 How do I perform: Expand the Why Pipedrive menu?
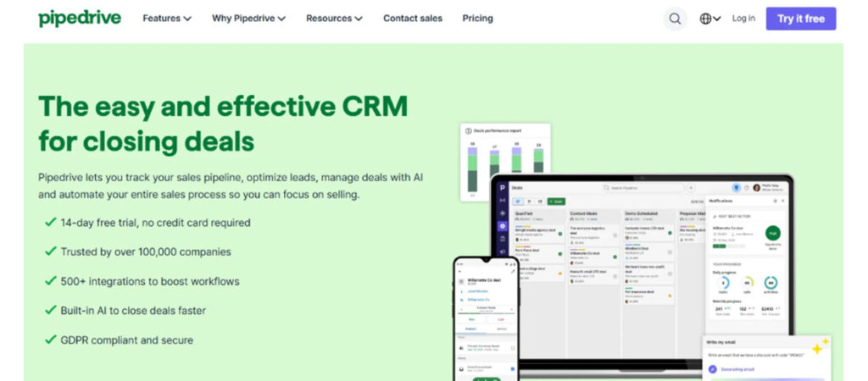248,19
